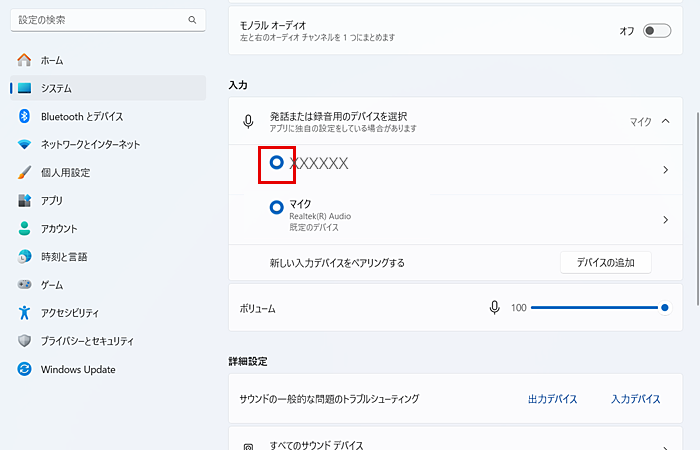Click the 既定のデバイス label under マイク
The image size is (700, 450).
pyautogui.click(x=314, y=227)
